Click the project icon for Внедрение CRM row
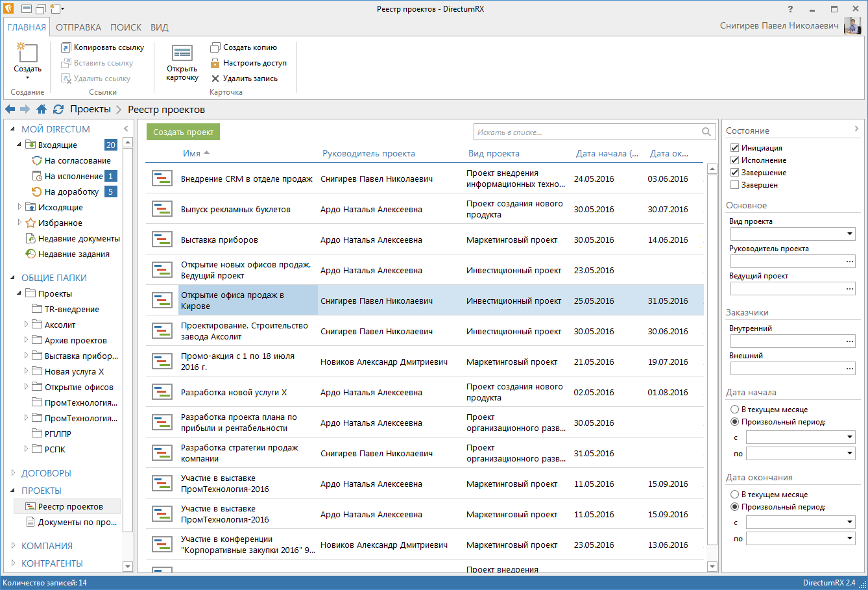The height and width of the screenshot is (590, 868). pyautogui.click(x=162, y=178)
